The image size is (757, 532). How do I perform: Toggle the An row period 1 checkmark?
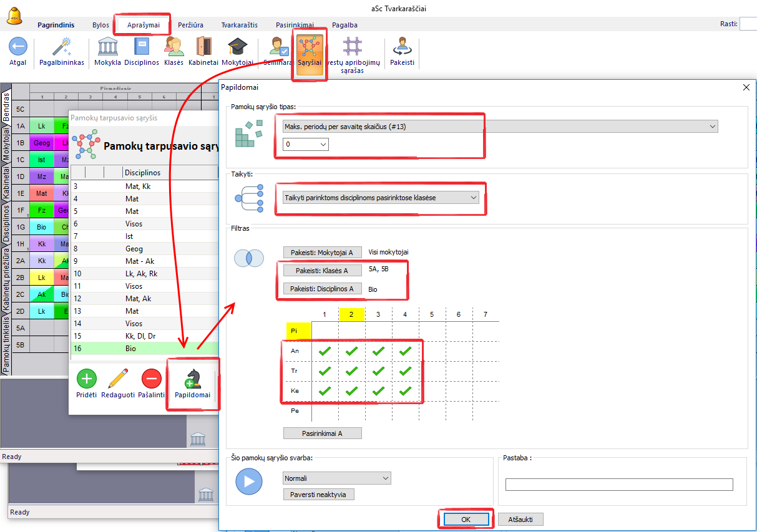point(325,351)
